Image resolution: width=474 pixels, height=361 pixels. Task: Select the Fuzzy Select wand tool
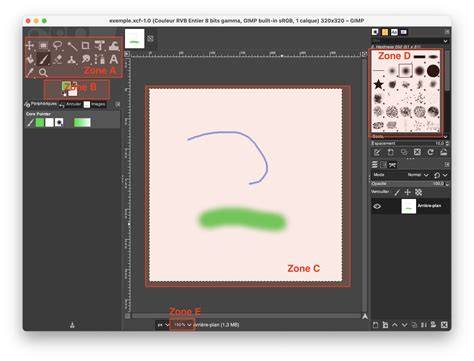(x=72, y=45)
